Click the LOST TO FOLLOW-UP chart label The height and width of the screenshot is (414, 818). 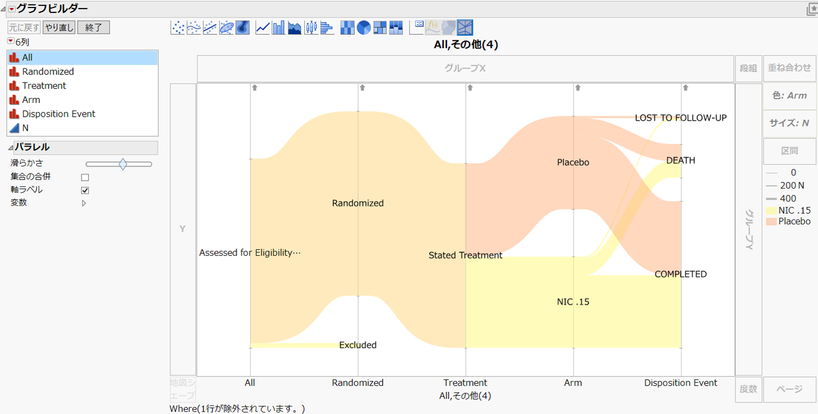[x=681, y=118]
